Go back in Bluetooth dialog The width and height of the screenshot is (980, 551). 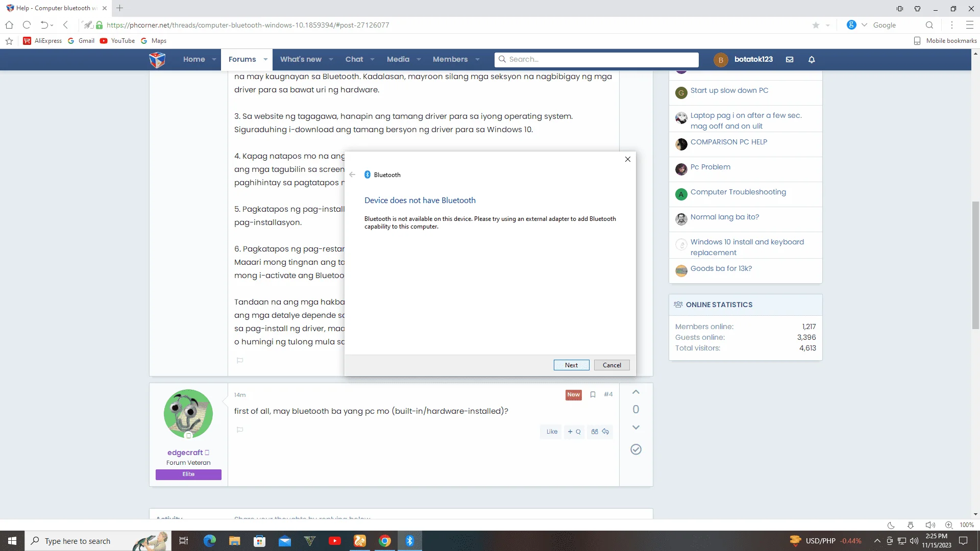point(352,174)
